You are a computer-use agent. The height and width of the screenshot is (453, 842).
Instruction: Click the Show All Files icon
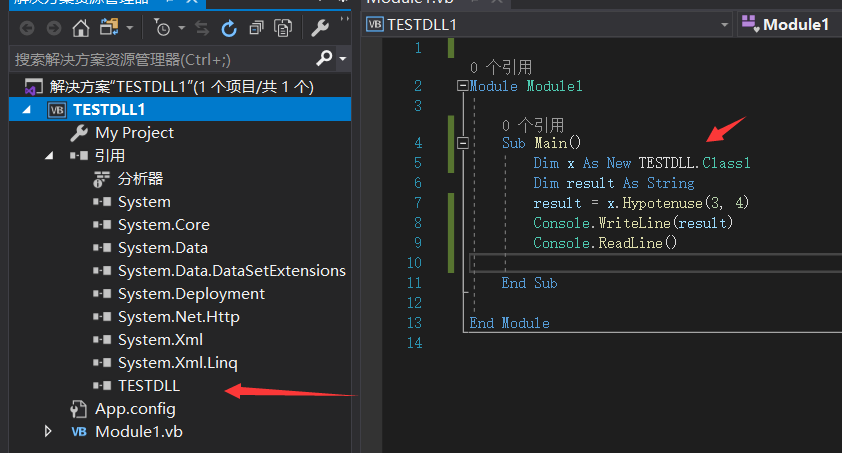coord(283,27)
